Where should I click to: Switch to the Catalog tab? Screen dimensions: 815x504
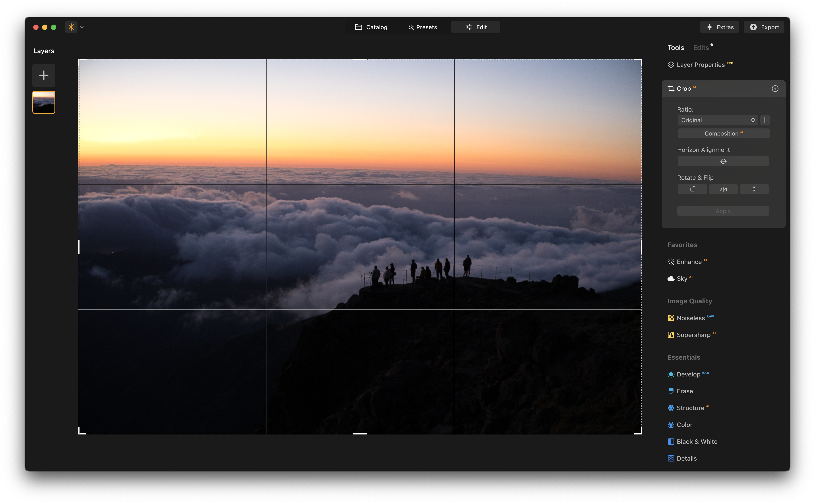click(x=371, y=27)
